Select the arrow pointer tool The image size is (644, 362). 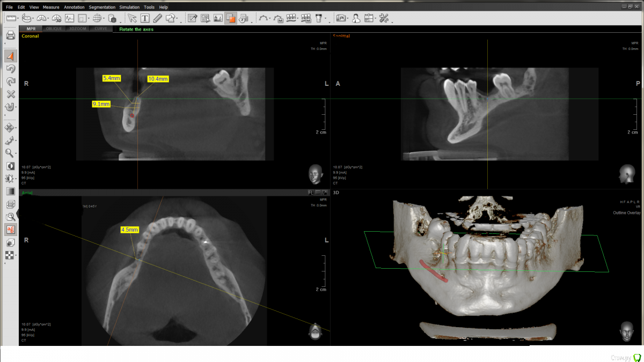132,18
